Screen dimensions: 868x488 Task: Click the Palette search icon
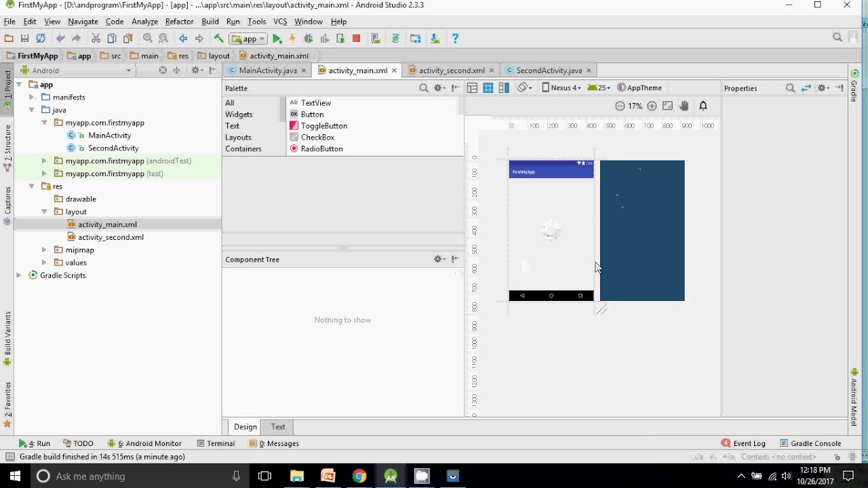coord(424,88)
